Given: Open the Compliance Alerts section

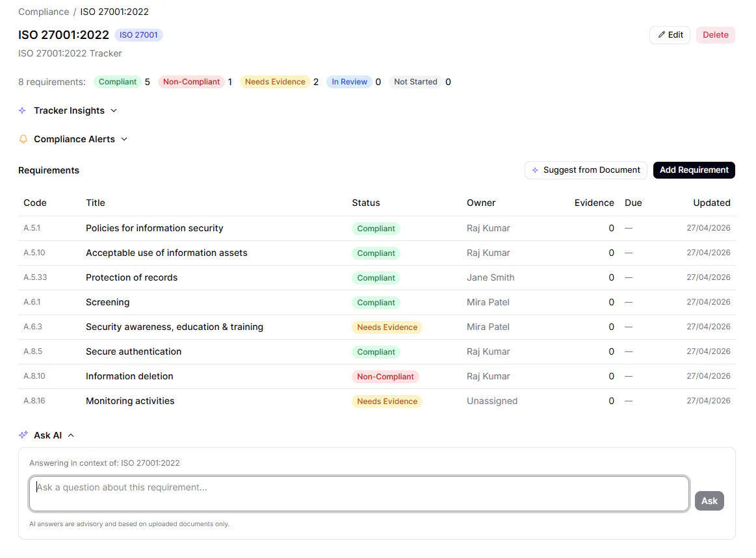Looking at the screenshot, I should 74,139.
